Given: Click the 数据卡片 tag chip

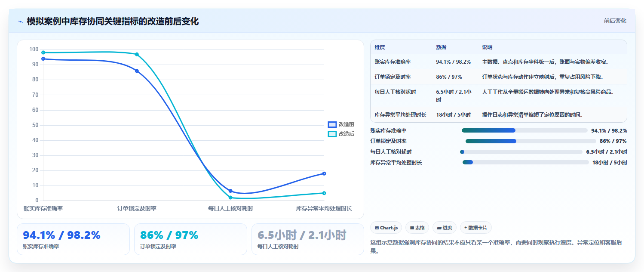Looking at the screenshot, I should [476, 228].
